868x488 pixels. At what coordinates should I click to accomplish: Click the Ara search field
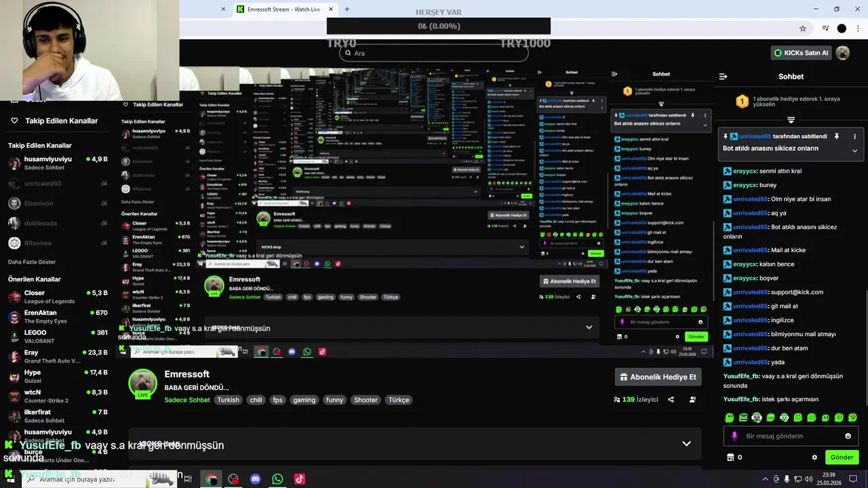pos(434,53)
